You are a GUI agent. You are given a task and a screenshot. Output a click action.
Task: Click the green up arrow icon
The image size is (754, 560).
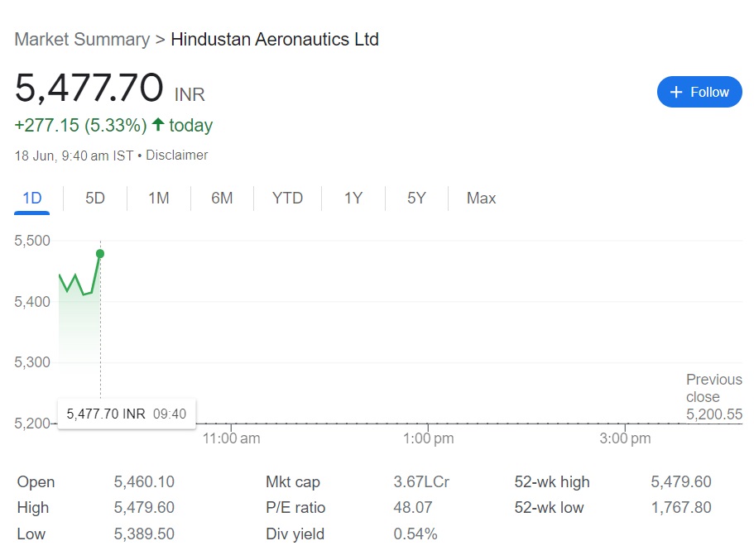point(158,125)
